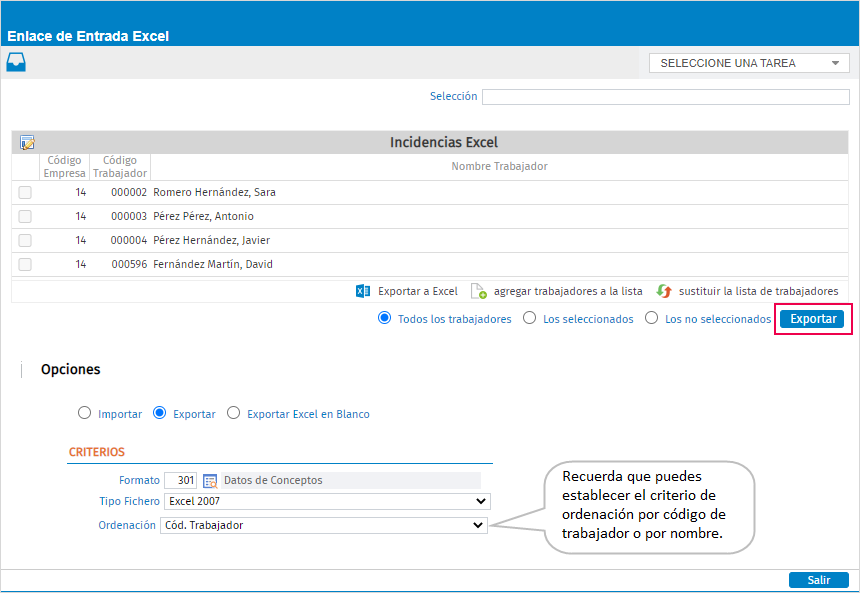Click worker code 000003
The image size is (860, 593).
coord(129,217)
